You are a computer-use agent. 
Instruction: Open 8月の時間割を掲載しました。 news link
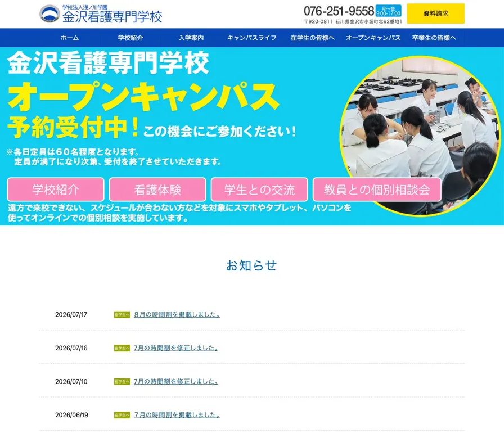(x=177, y=315)
